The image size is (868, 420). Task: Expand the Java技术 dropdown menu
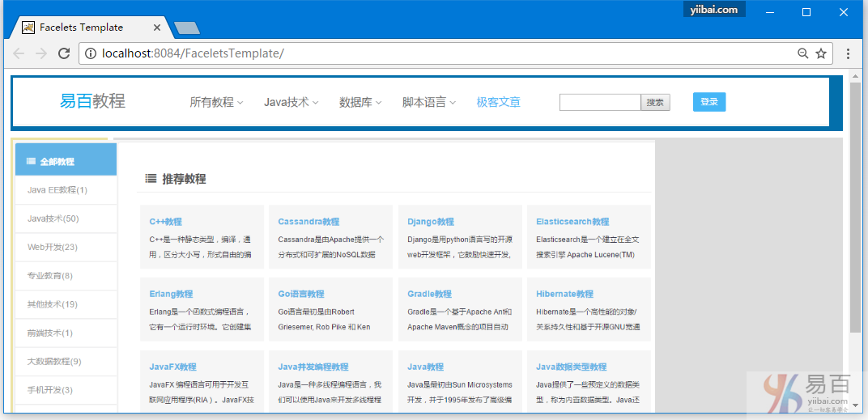pyautogui.click(x=291, y=102)
